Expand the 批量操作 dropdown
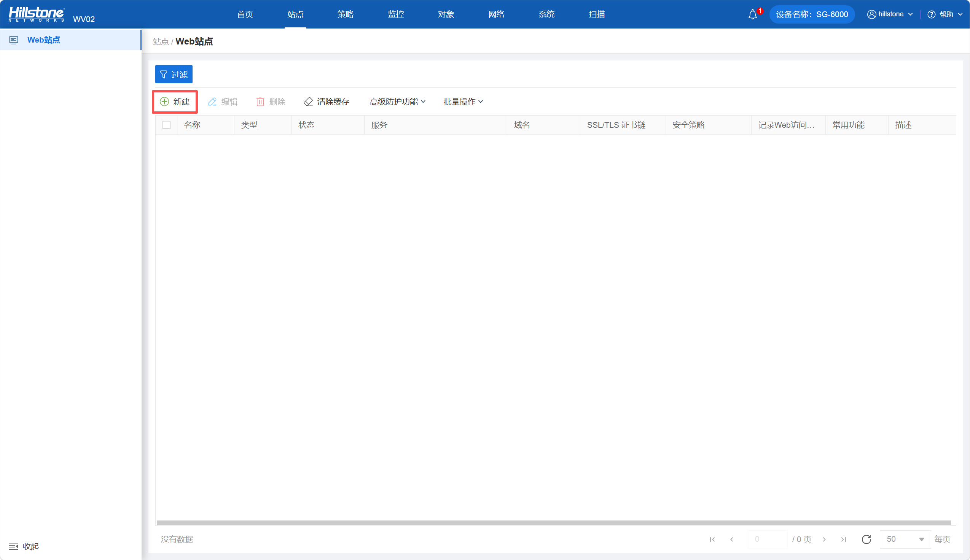The image size is (970, 560). point(463,102)
